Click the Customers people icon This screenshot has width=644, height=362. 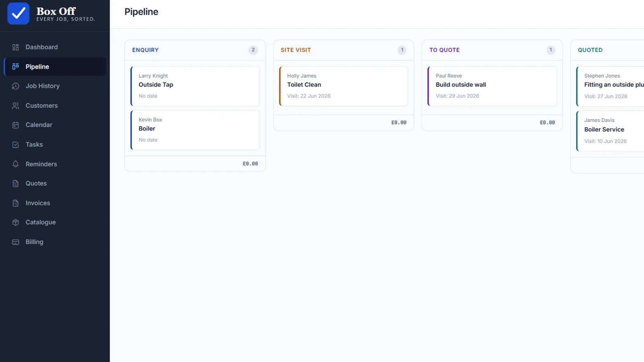[16, 105]
